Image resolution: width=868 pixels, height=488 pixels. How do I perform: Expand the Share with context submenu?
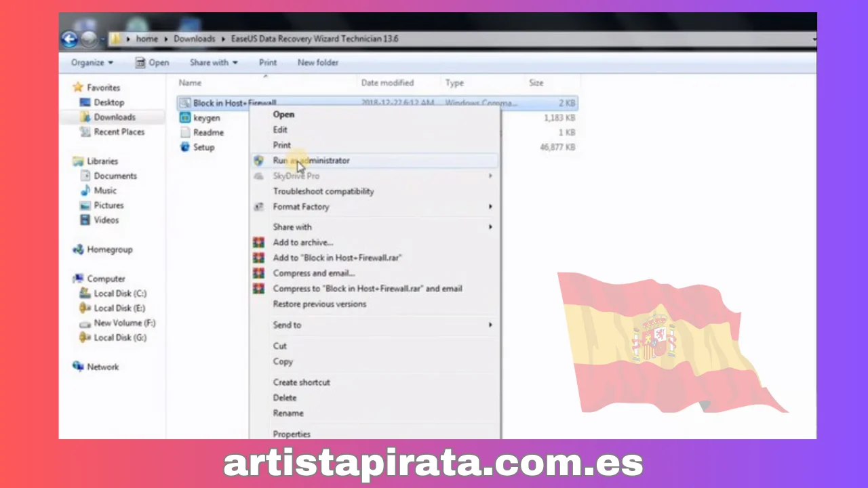point(490,227)
